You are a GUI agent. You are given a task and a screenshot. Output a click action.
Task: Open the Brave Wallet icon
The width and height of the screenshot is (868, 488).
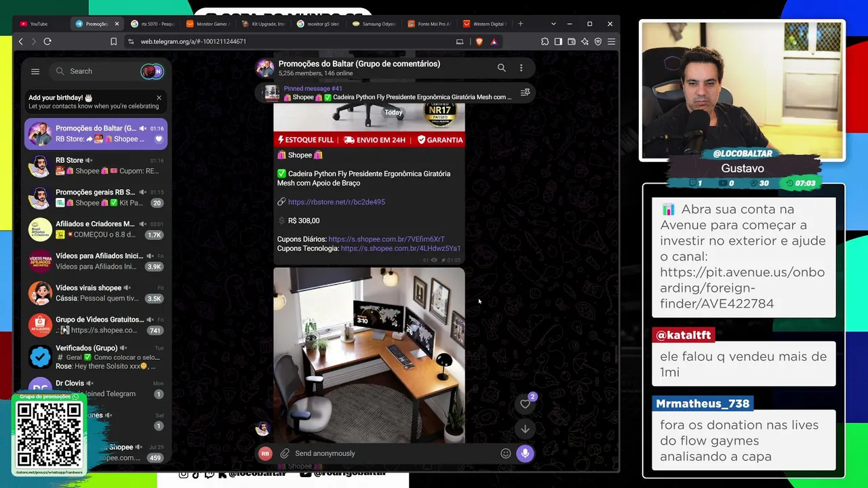572,41
